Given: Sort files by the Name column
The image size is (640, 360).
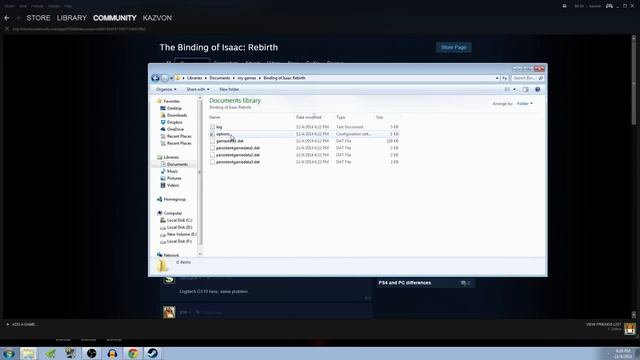Looking at the screenshot, I should click(x=215, y=117).
